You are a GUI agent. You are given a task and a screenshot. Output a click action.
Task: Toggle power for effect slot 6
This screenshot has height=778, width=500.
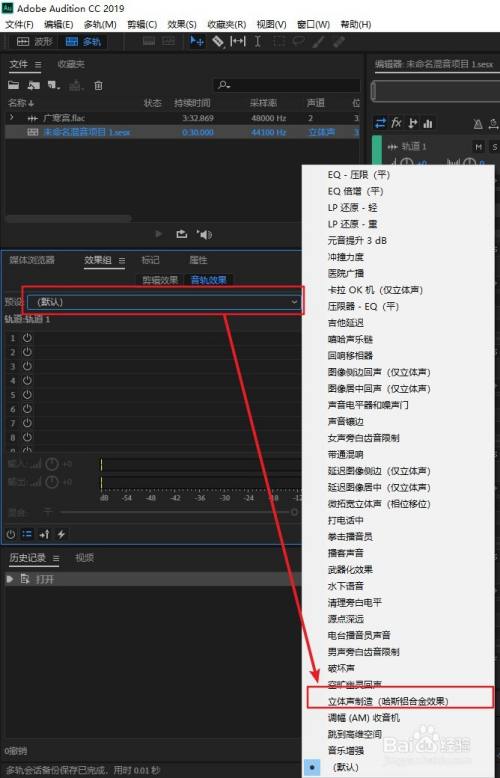pyautogui.click(x=27, y=409)
